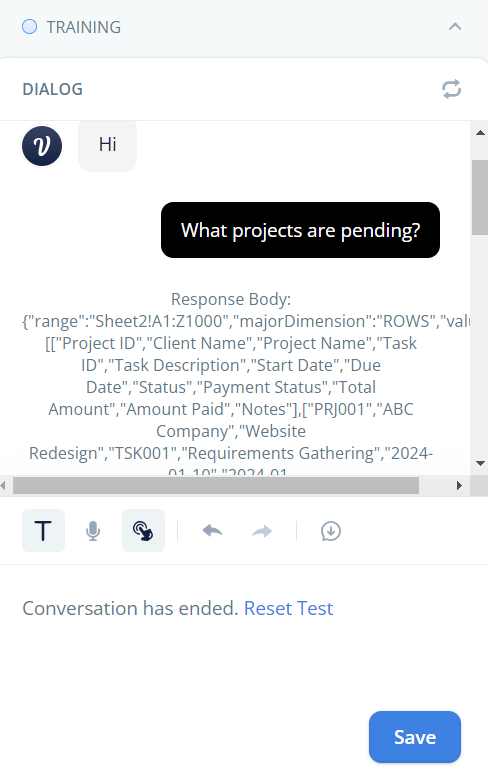Click the Voiceflow assistant avatar

pos(42,146)
